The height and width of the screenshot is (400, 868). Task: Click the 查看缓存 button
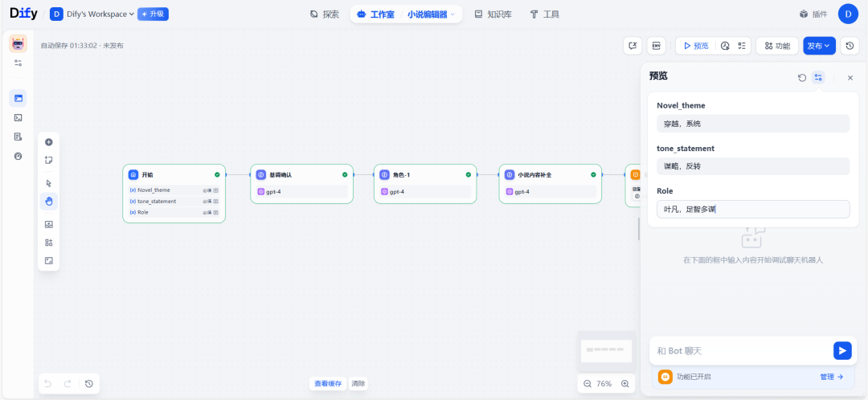pos(328,384)
